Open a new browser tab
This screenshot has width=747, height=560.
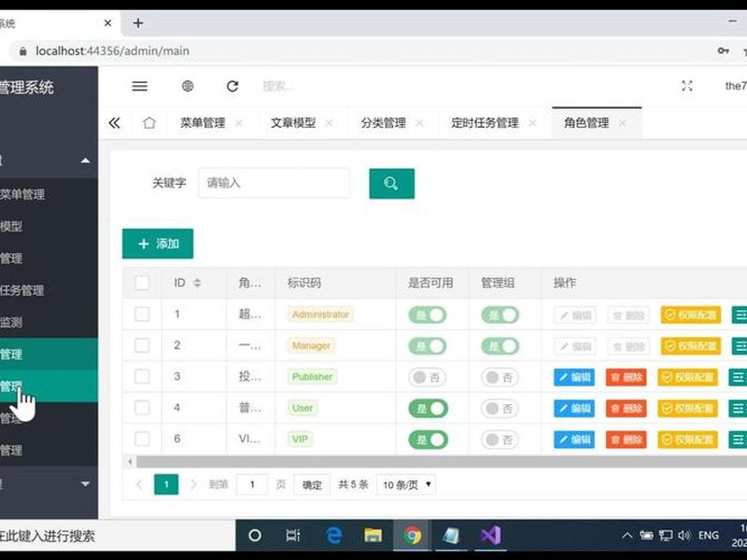138,22
